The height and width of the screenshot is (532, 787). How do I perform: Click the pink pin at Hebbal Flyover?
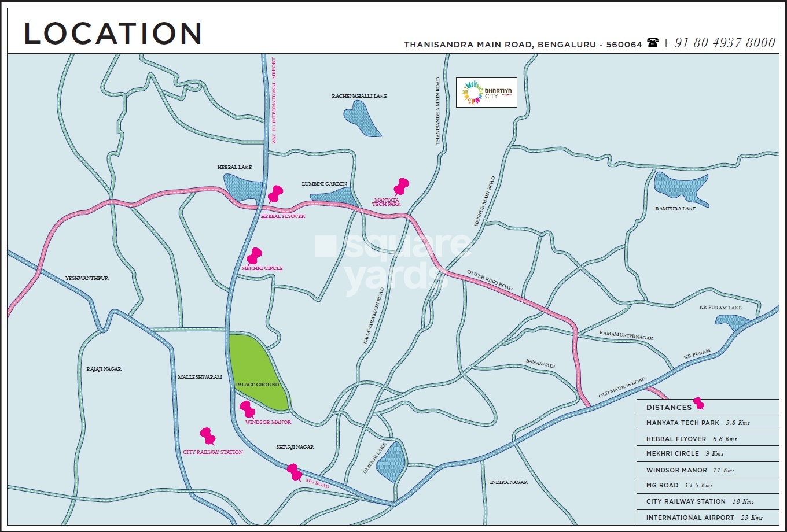pos(275,194)
